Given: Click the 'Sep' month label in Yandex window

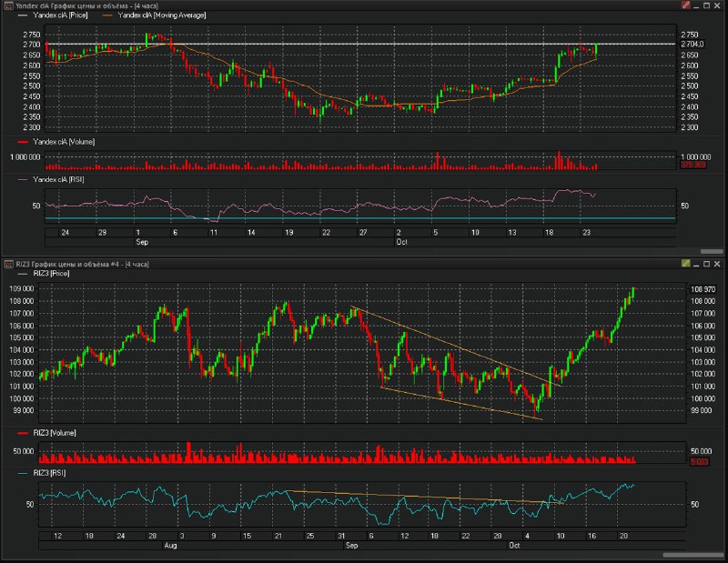Looking at the screenshot, I should tap(142, 242).
